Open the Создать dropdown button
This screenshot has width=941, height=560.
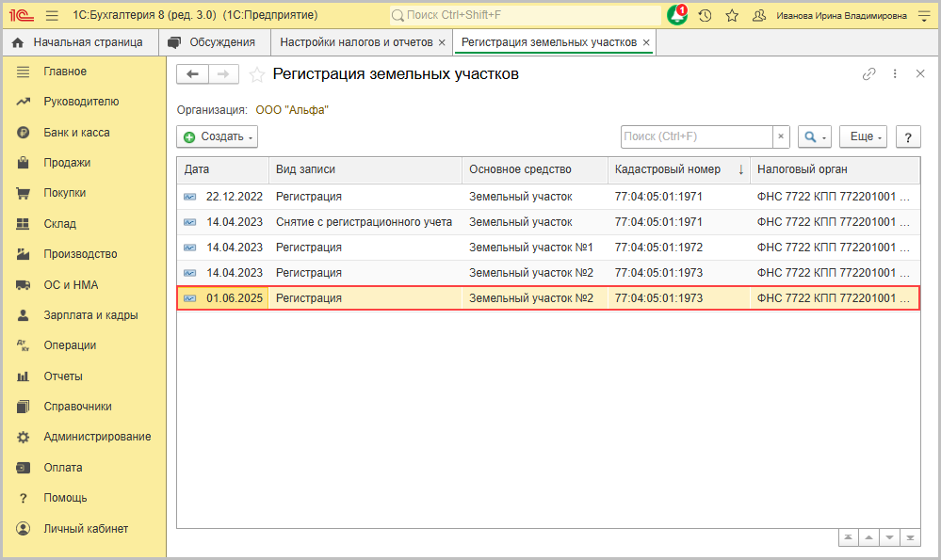(218, 136)
